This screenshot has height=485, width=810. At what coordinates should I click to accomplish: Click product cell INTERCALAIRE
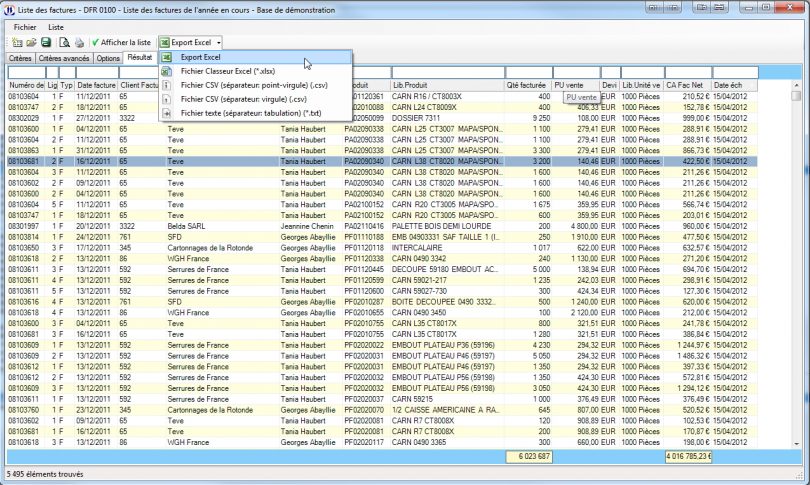tap(417, 248)
